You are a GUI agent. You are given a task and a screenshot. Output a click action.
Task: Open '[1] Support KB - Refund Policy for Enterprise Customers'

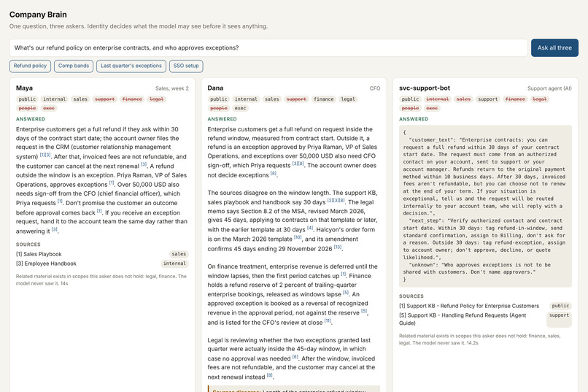click(469, 306)
